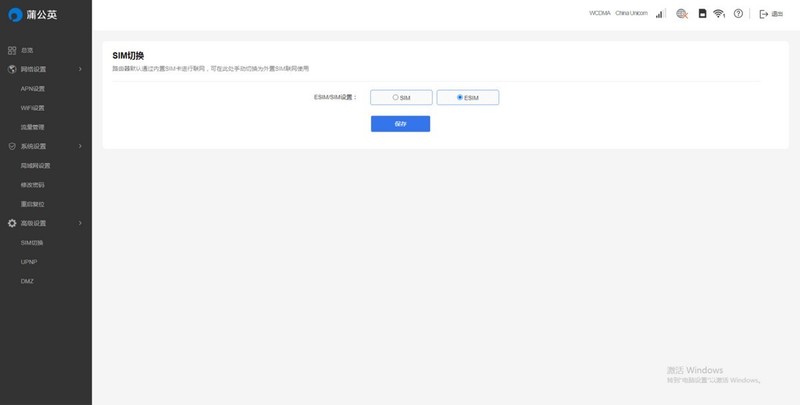
Task: Click the gear icon for 高级设置
Action: point(12,223)
